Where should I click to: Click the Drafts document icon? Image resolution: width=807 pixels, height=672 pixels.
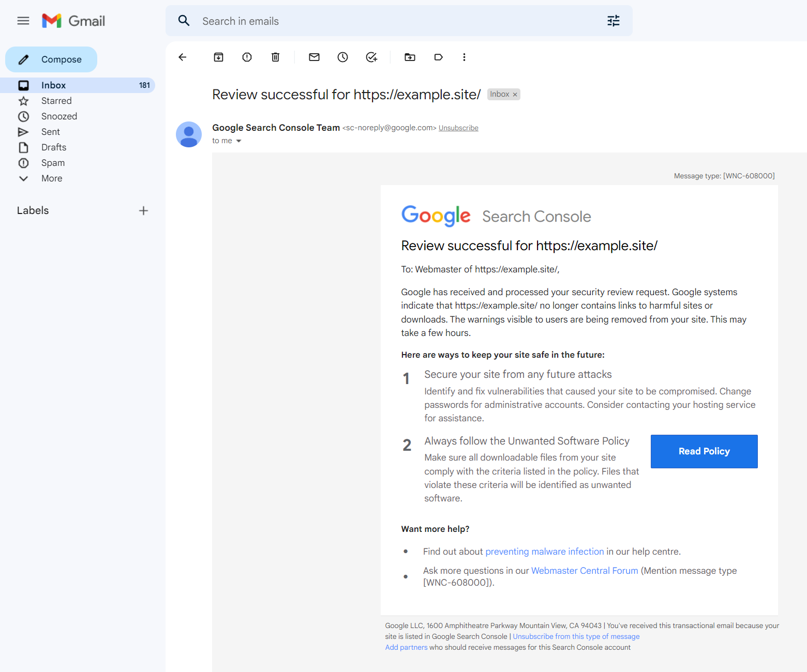tap(23, 147)
